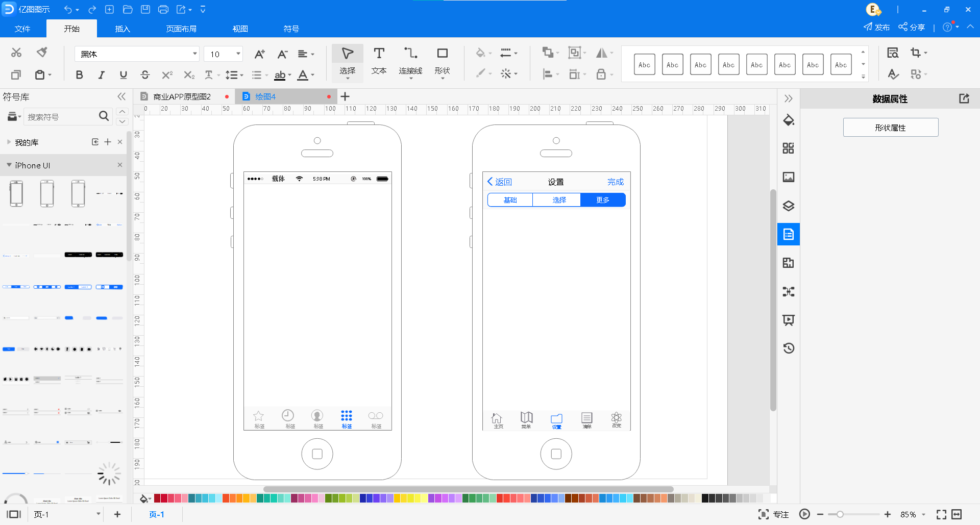The width and height of the screenshot is (980, 525).
Task: Click the Focus mode icon in status bar
Action: point(763,514)
